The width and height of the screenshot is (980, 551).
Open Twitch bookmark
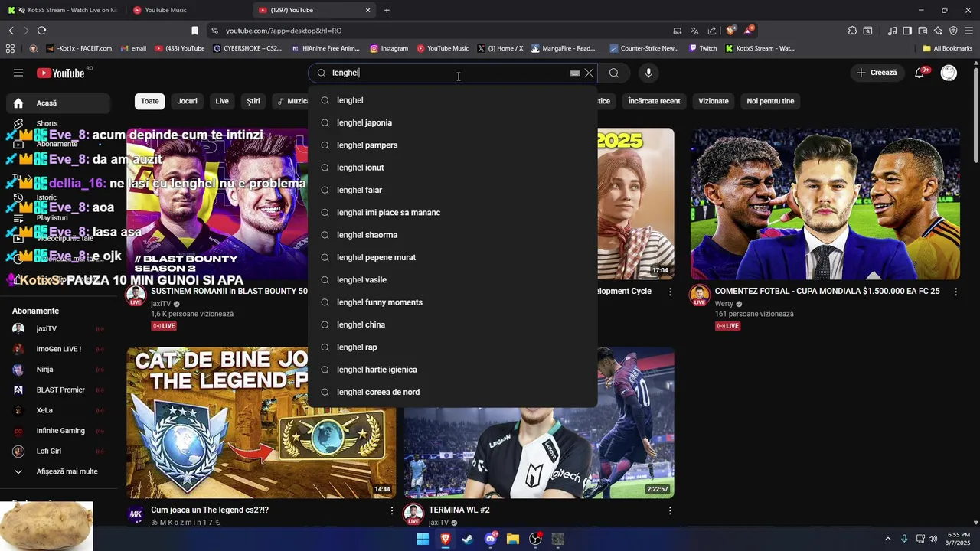pyautogui.click(x=703, y=48)
